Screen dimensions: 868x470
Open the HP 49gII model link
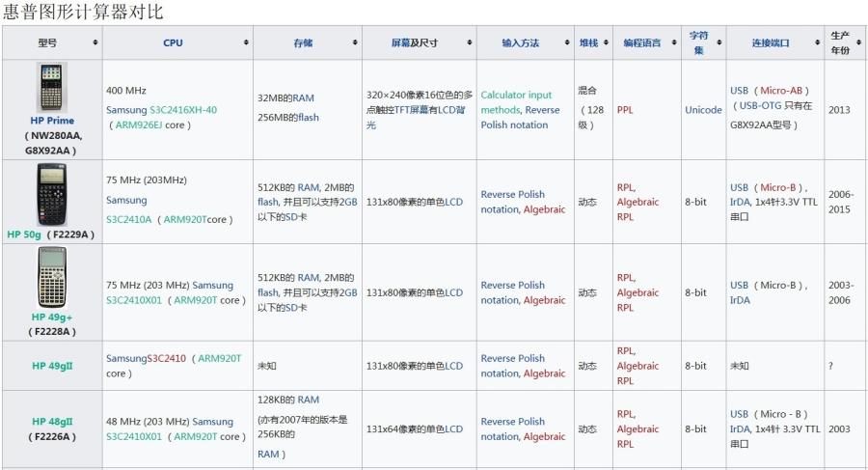click(52, 366)
